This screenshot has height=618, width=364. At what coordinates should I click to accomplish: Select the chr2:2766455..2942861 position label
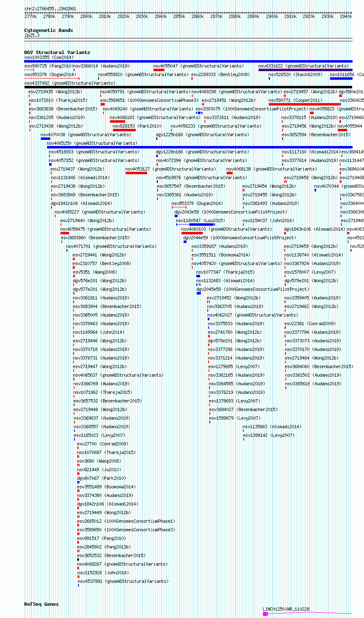coord(50,9)
